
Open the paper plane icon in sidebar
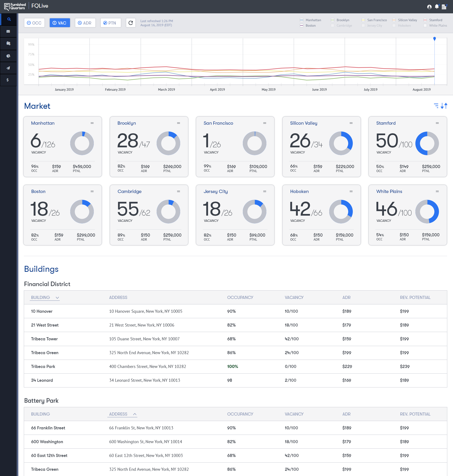[x=9, y=68]
